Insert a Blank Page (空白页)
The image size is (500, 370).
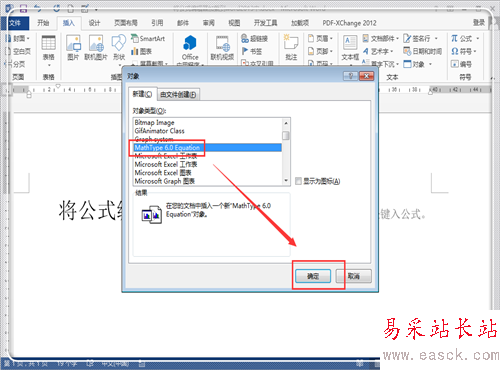click(x=18, y=51)
